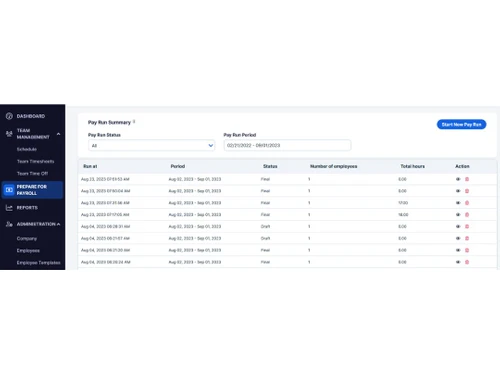This screenshot has width=500, height=375.
Task: View the pay run dated Aug 04 08:20:24 AM
Action: [458, 262]
